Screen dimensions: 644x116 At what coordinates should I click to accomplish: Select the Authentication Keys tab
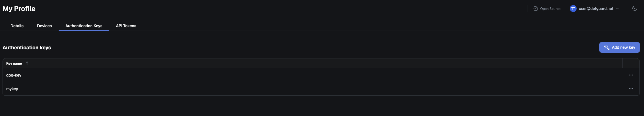(84, 26)
